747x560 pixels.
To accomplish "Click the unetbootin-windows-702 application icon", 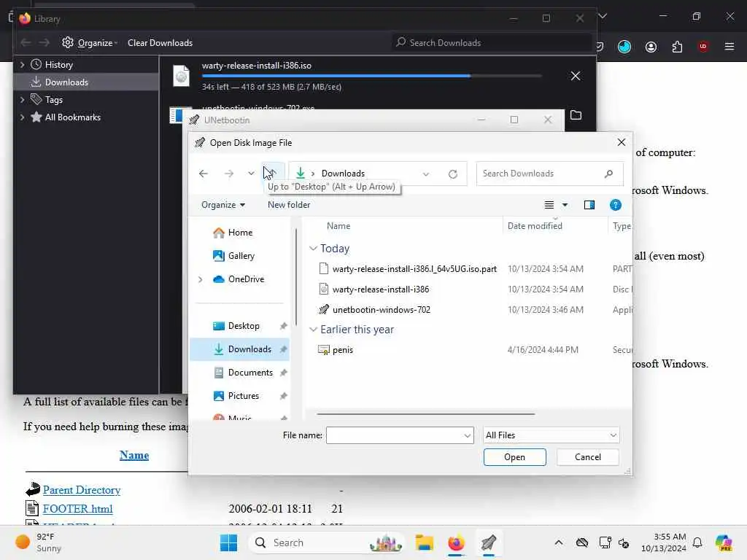I will (323, 309).
